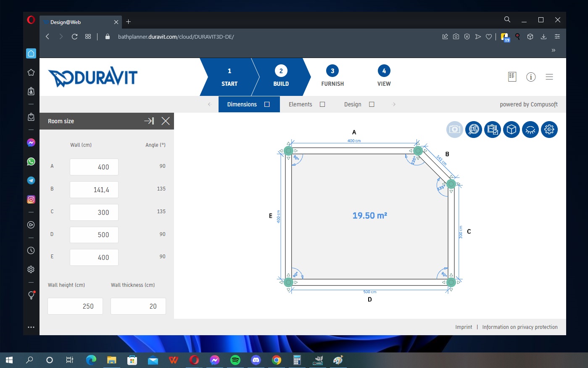This screenshot has width=588, height=368.
Task: Open the 3D cube view icon
Action: pos(512,130)
